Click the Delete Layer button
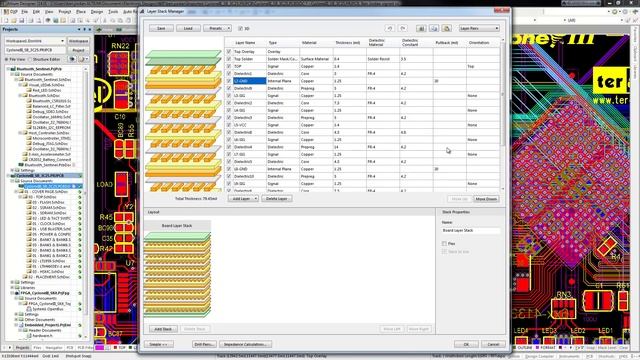This screenshot has height=360, width=640. [x=277, y=199]
